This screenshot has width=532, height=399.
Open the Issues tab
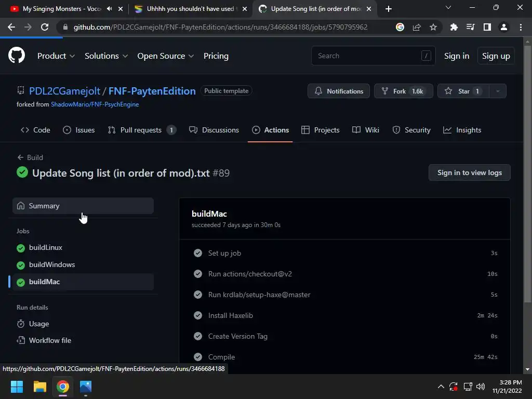click(x=79, y=130)
